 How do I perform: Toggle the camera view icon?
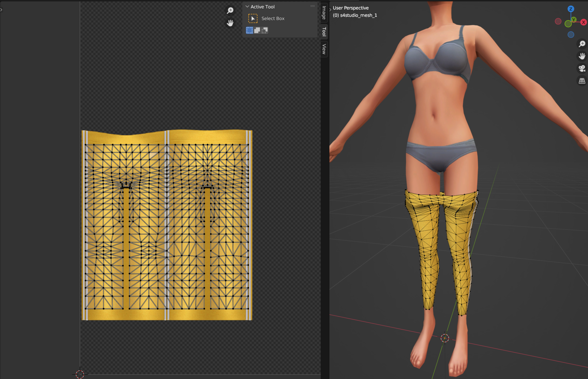pyautogui.click(x=582, y=68)
